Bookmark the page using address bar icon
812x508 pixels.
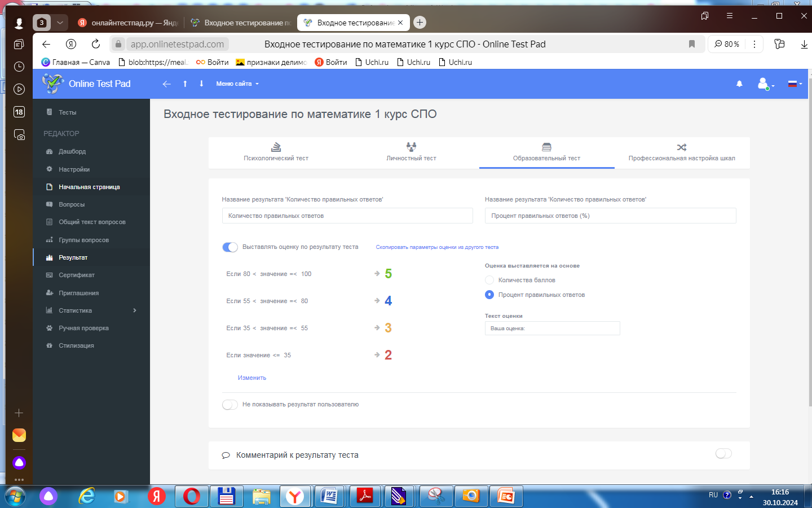[692, 44]
